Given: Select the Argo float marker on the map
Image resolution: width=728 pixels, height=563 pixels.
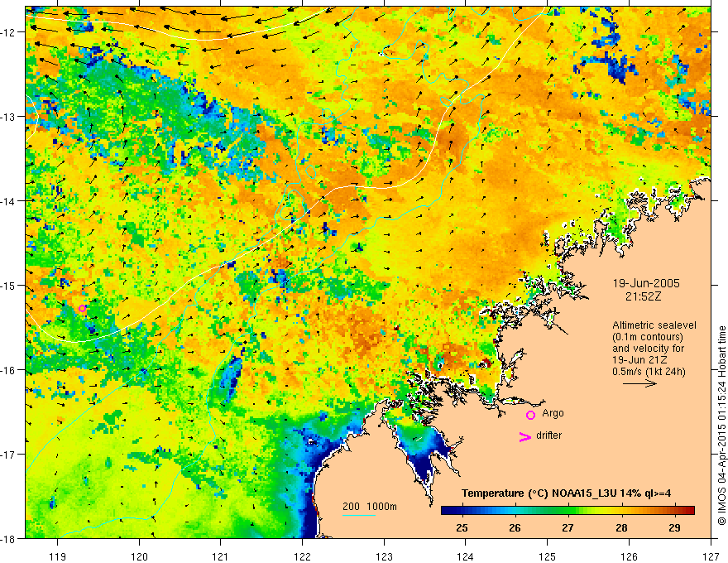Looking at the screenshot, I should coord(82,308).
